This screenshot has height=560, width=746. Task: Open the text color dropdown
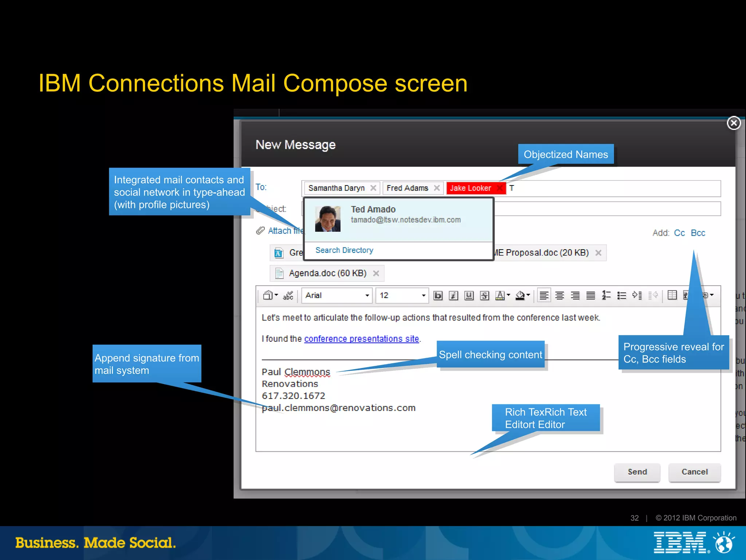[x=503, y=295]
